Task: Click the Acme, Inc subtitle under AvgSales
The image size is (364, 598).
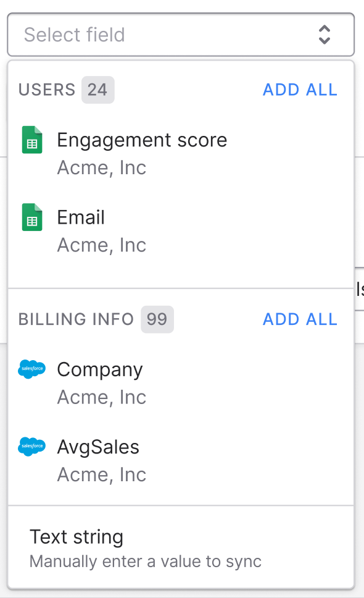Action: tap(102, 474)
